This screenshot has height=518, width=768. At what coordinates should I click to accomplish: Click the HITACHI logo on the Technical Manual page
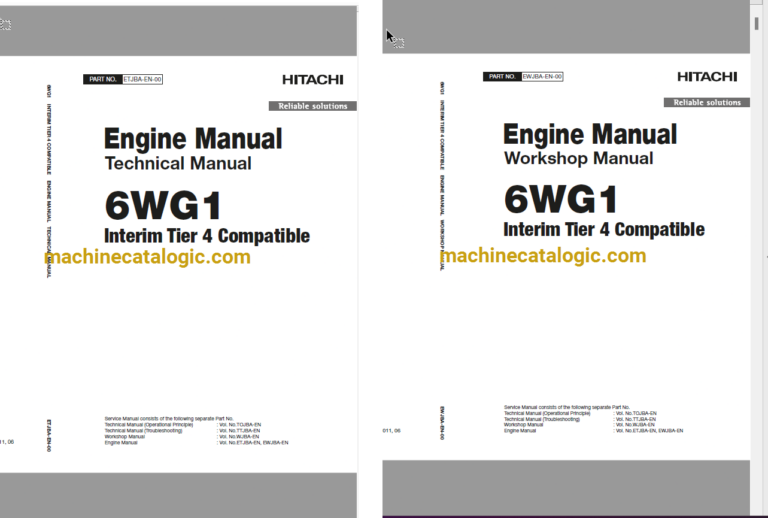(312, 80)
